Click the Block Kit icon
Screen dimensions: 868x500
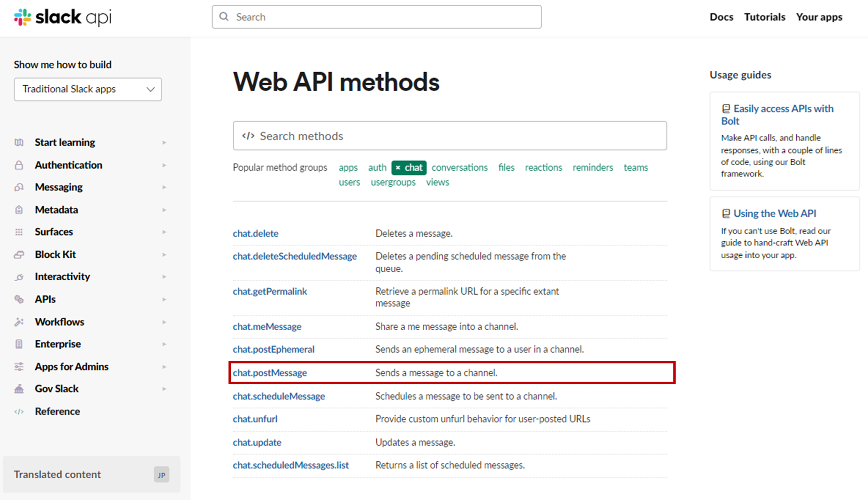[19, 254]
